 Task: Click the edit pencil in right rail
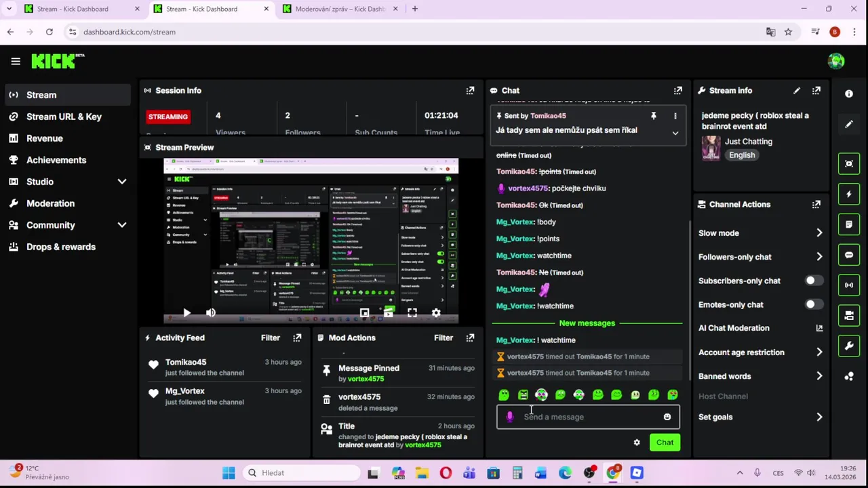pyautogui.click(x=849, y=125)
